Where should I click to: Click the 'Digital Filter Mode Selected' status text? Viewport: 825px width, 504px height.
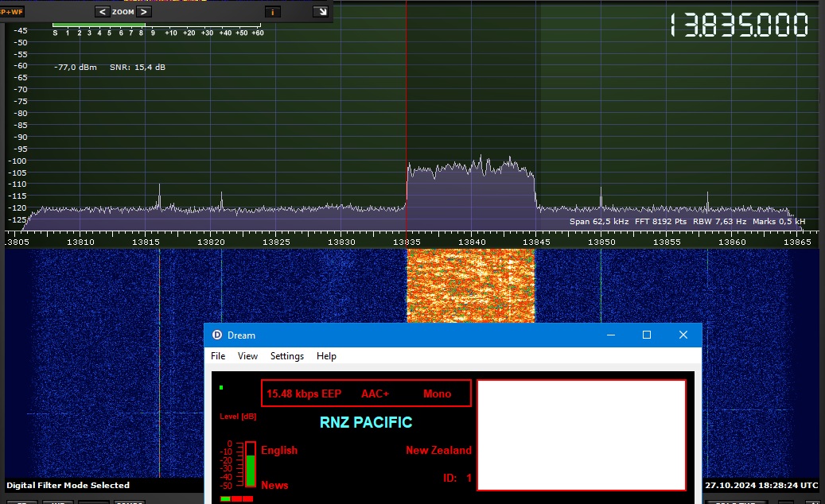pyautogui.click(x=68, y=485)
